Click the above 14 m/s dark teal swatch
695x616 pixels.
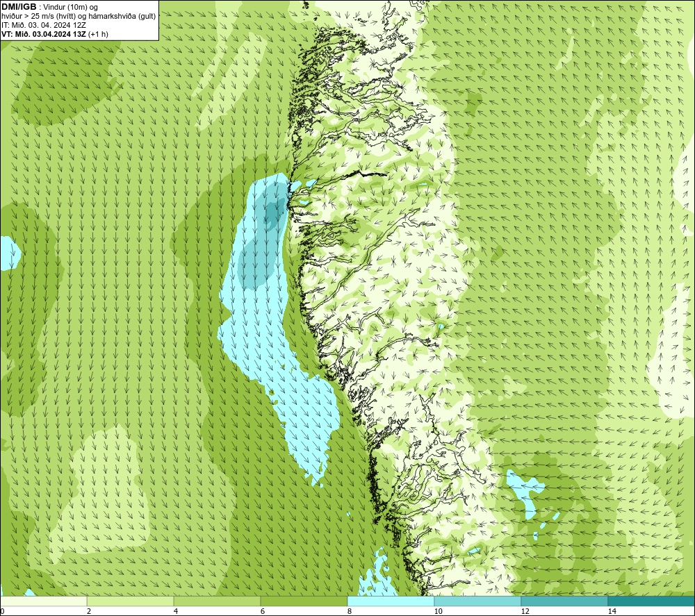[x=652, y=601]
